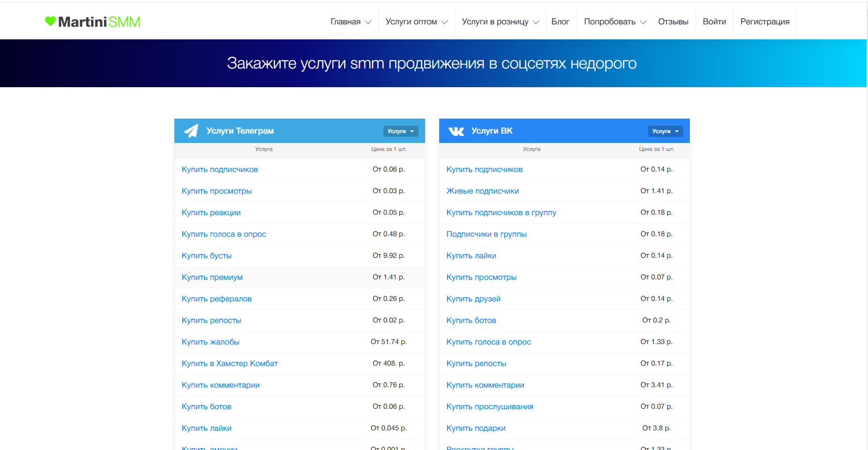Open the Услуги dropdown in ВК panel
Image resolution: width=868 pixels, height=450 pixels.
(x=666, y=131)
